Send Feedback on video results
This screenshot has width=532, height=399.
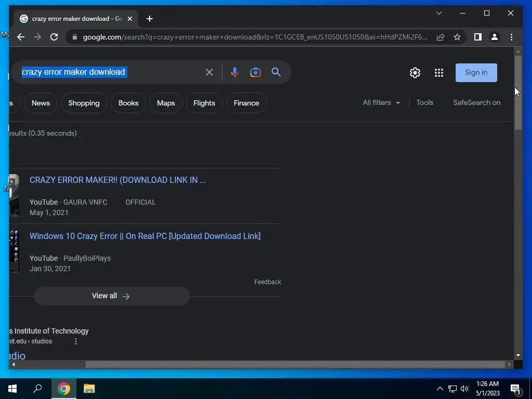(268, 282)
